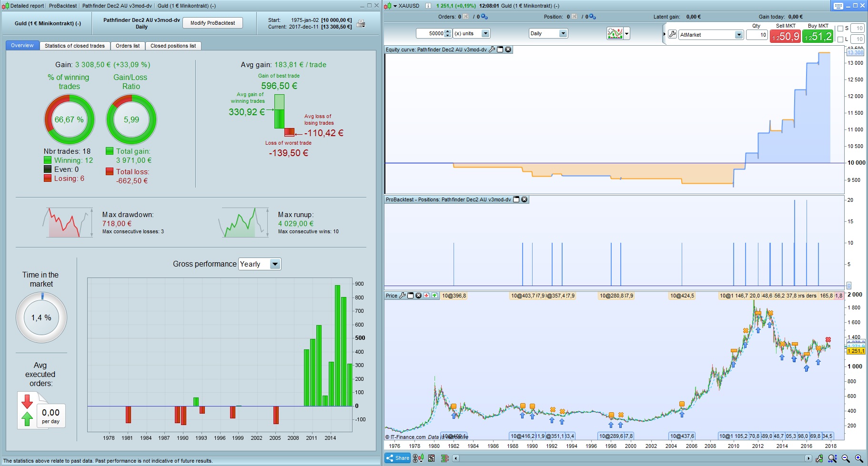Click the Modify ProBacktest button

click(212, 23)
